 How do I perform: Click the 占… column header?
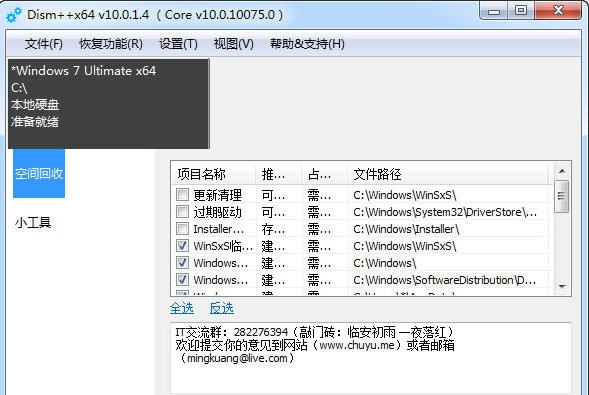coord(325,174)
